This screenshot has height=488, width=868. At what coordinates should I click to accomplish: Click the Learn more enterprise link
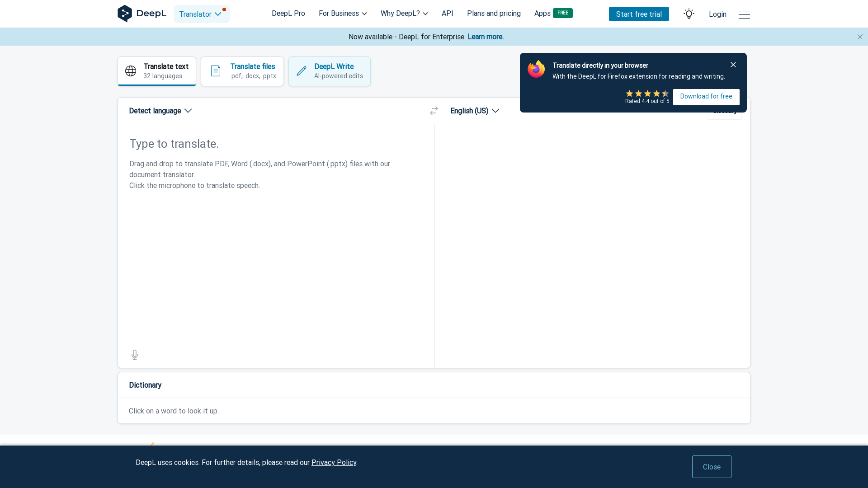485,36
